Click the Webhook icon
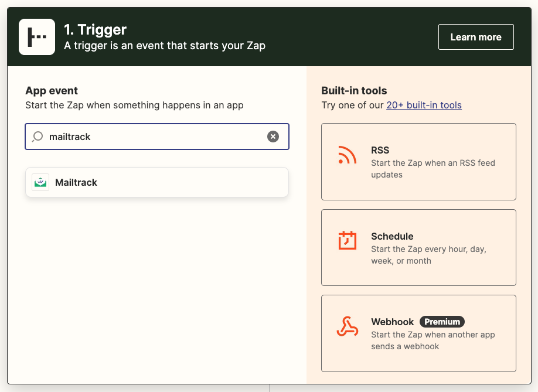This screenshot has height=392, width=538. click(347, 326)
